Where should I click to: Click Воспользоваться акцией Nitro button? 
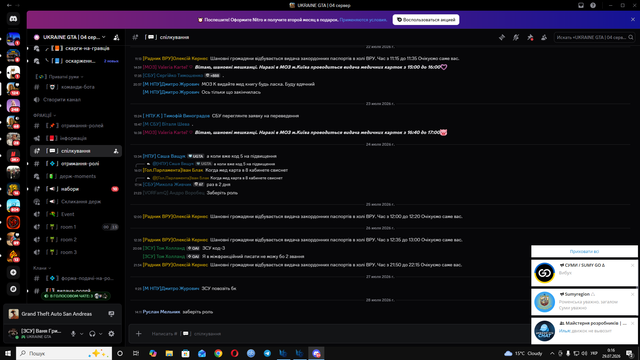pyautogui.click(x=426, y=20)
